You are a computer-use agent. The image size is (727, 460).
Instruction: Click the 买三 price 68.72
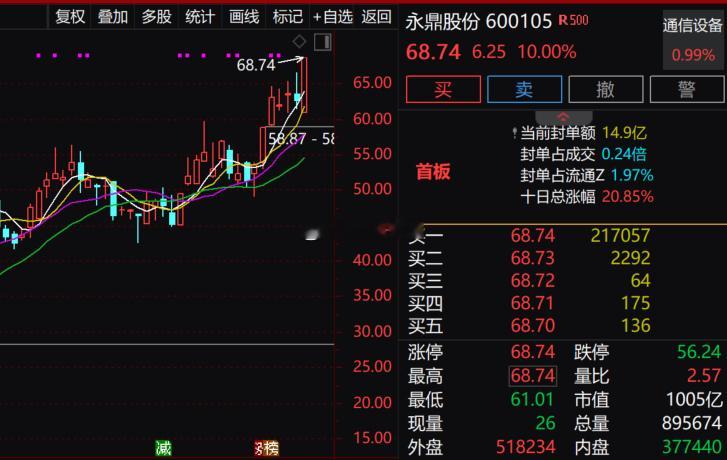tap(533, 281)
